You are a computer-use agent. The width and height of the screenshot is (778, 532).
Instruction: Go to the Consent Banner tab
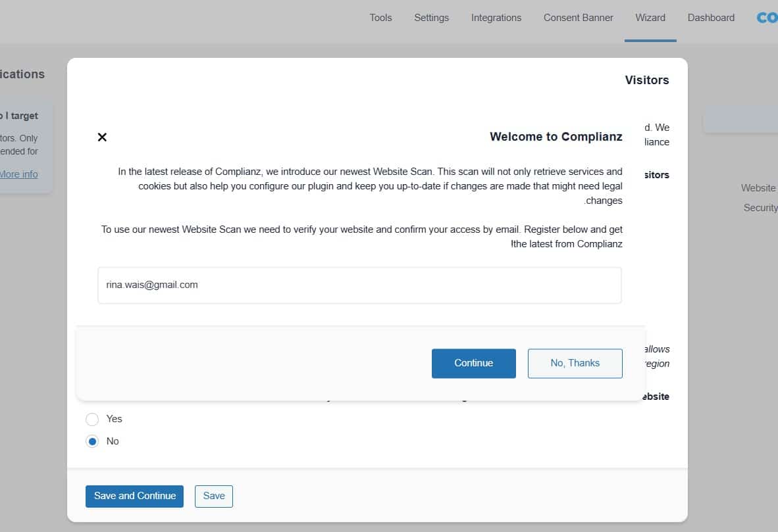point(578,18)
